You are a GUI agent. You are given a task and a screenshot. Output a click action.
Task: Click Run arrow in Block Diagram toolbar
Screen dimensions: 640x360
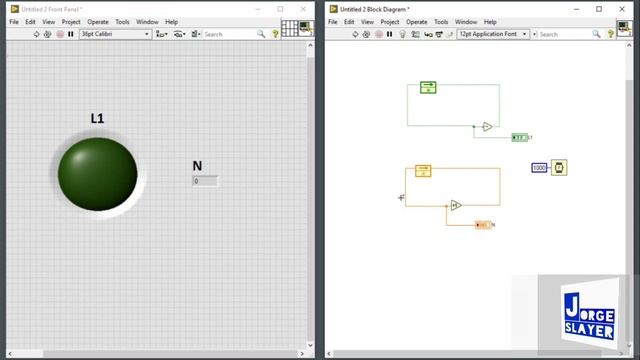pos(355,34)
